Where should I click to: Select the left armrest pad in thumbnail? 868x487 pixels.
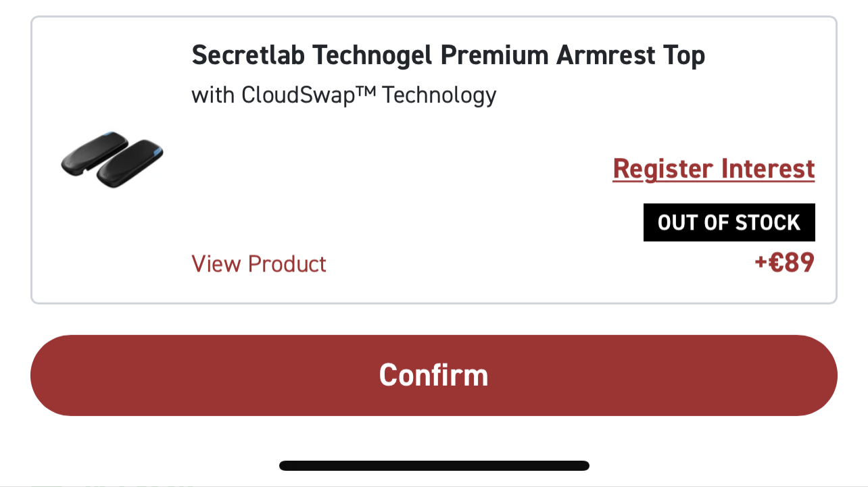click(94, 155)
